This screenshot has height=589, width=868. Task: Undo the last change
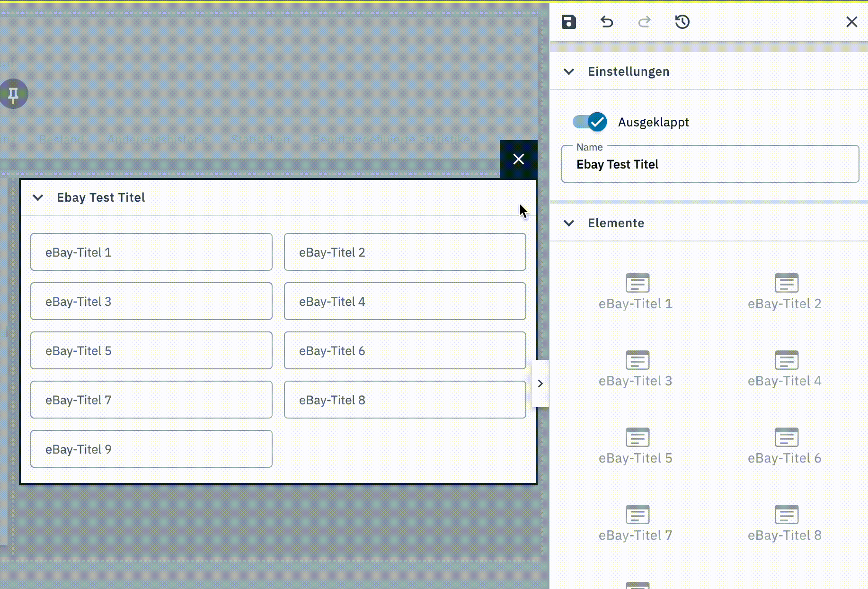(x=607, y=22)
